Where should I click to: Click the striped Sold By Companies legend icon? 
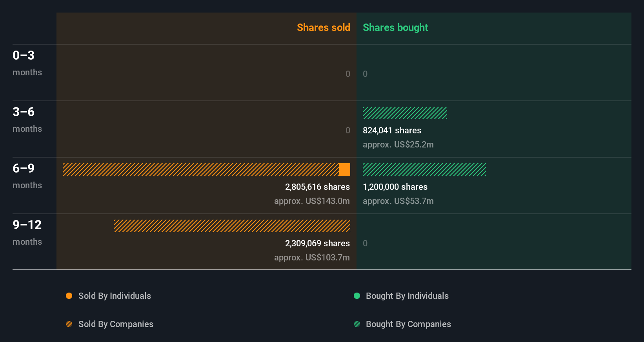pyautogui.click(x=69, y=324)
